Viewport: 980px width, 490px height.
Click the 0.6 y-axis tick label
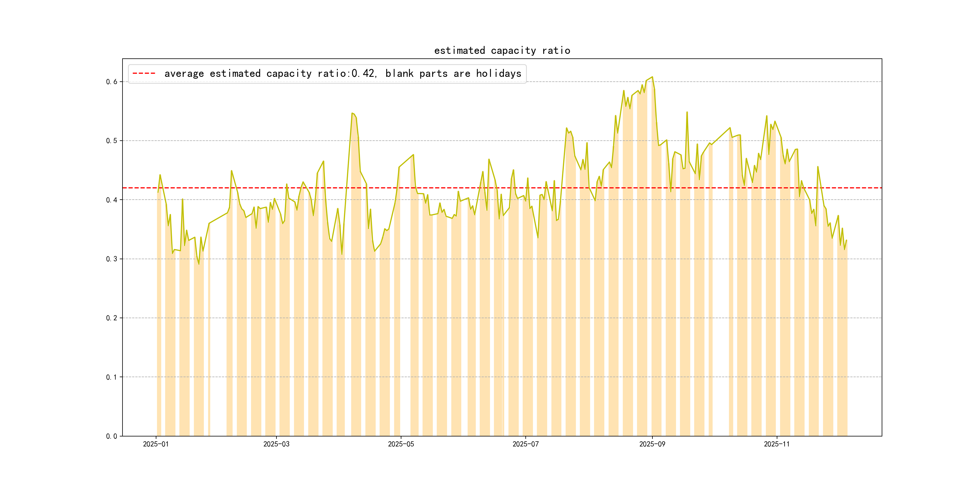112,82
